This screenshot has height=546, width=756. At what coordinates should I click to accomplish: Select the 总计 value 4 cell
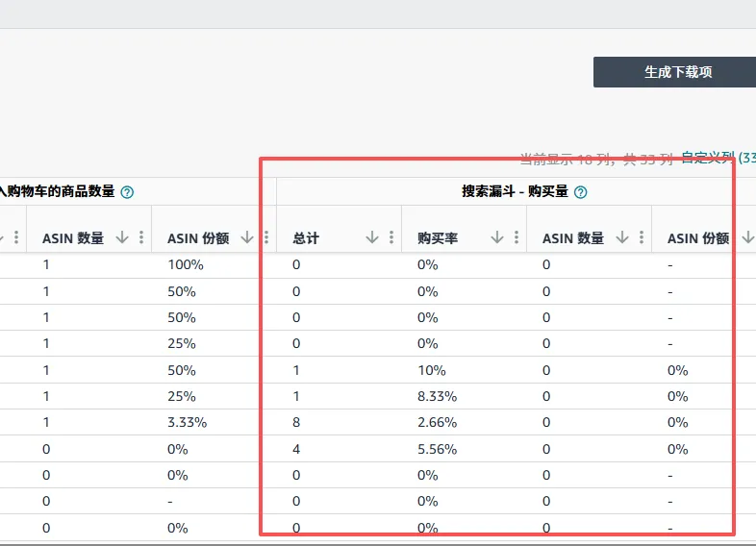(x=296, y=449)
